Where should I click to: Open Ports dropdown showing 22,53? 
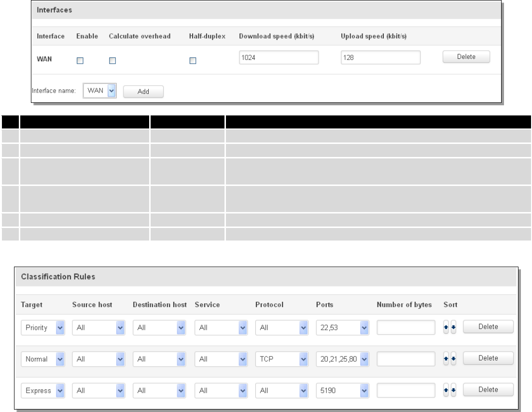(x=342, y=327)
